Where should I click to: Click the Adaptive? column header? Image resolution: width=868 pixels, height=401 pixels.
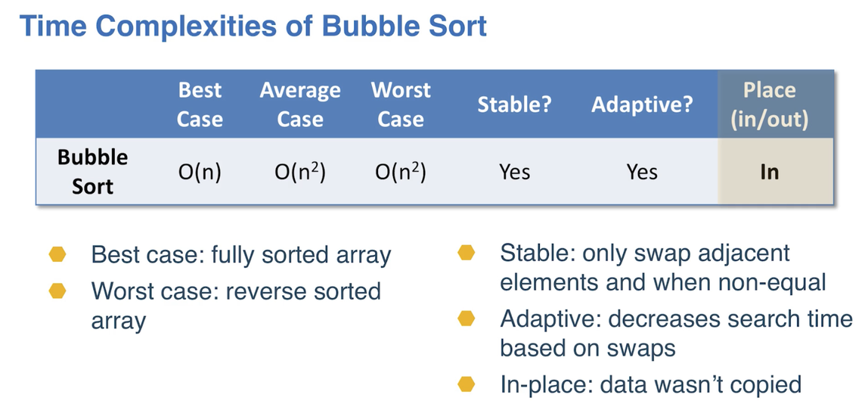tap(642, 104)
